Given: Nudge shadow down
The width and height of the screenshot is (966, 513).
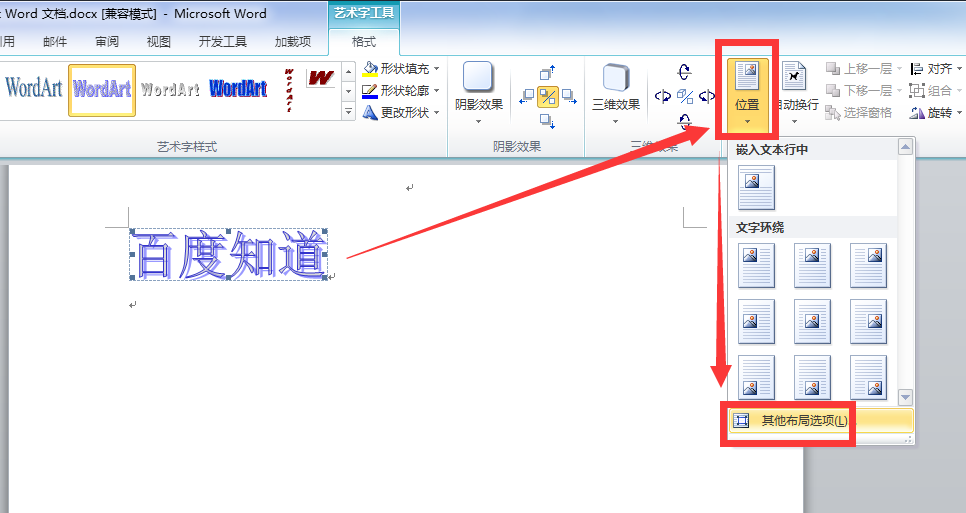Looking at the screenshot, I should pyautogui.click(x=548, y=120).
